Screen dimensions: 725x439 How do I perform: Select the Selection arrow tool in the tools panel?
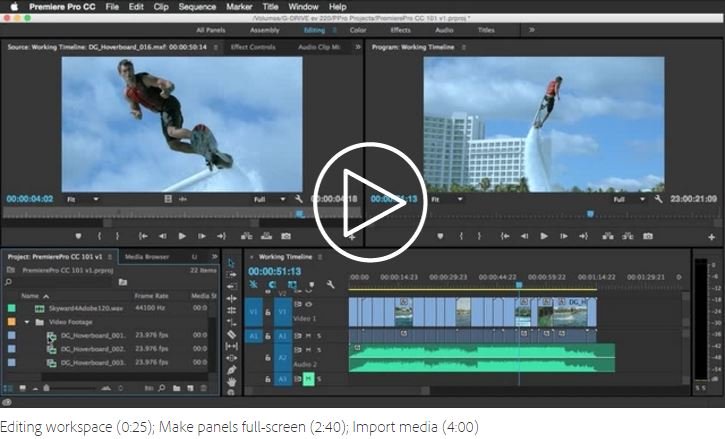231,263
